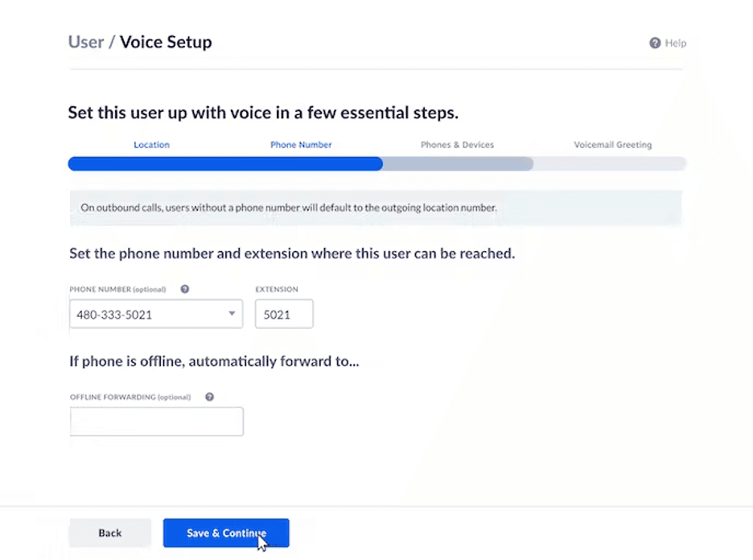This screenshot has width=753, height=560.
Task: Click the Phone Number field help icon
Action: pos(185,290)
